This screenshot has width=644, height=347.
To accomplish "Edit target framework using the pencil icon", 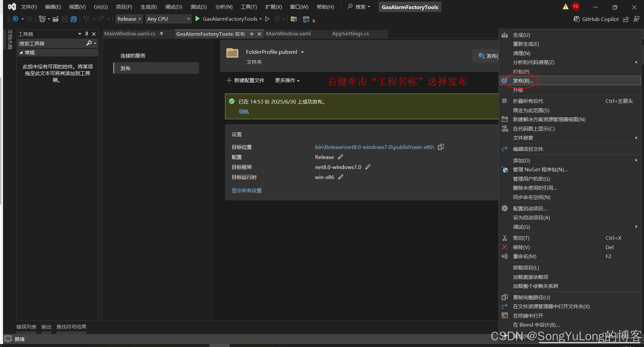I will 367,167.
